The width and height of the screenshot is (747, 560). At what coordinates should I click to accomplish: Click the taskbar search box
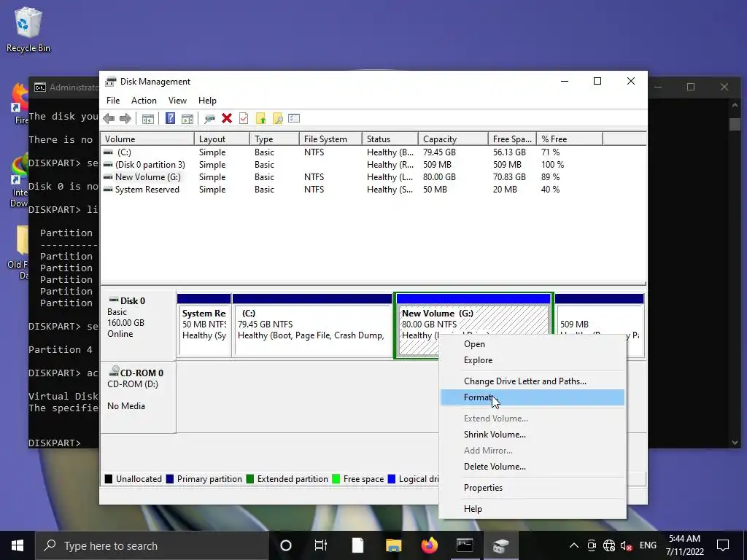pyautogui.click(x=152, y=545)
